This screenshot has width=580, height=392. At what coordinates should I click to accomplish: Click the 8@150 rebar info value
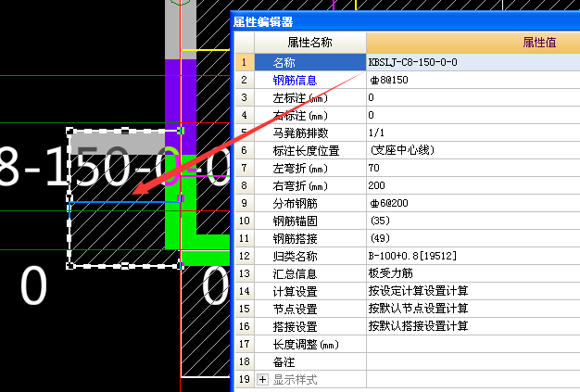[x=473, y=80]
